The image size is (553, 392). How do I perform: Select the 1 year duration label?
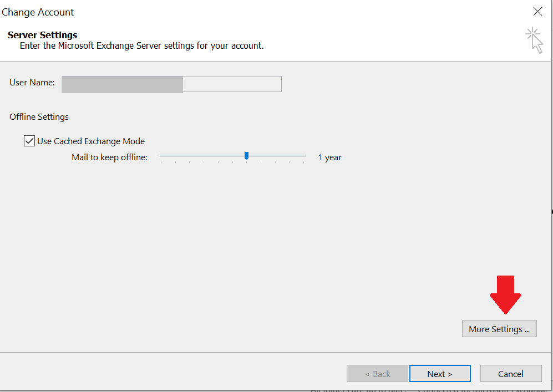(329, 157)
